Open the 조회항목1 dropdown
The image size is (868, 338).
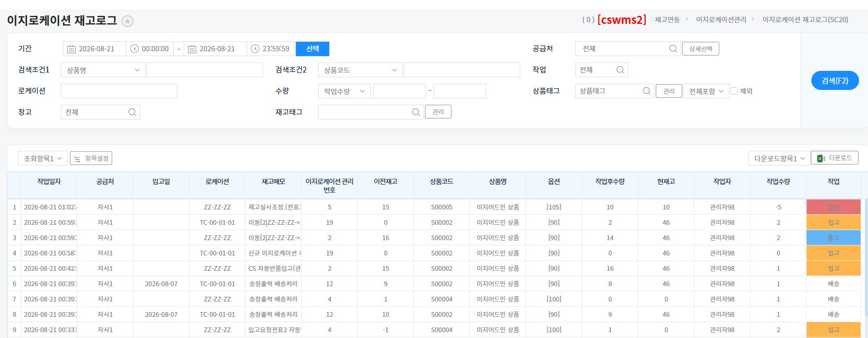click(43, 158)
